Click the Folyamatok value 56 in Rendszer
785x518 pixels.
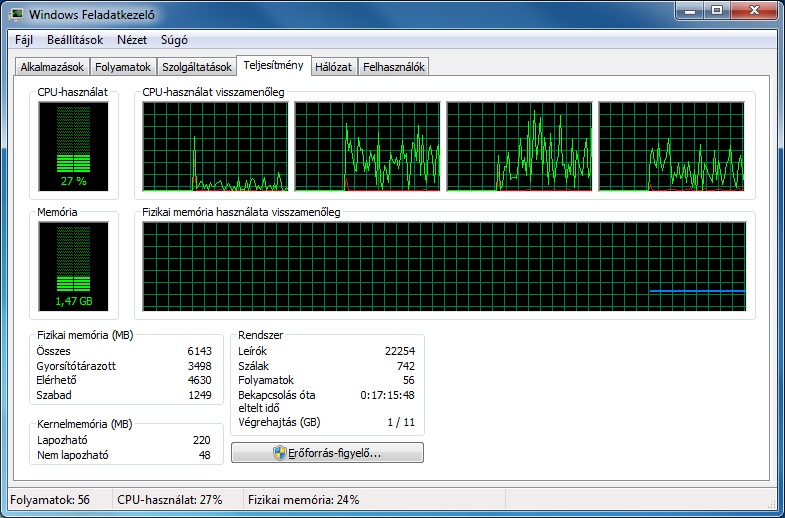[409, 380]
